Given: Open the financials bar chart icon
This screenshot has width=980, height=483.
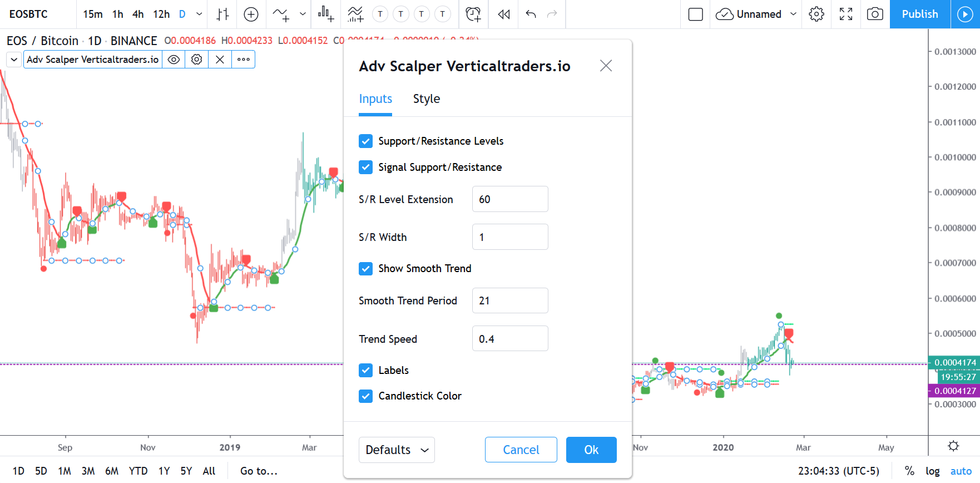Looking at the screenshot, I should 326,14.
